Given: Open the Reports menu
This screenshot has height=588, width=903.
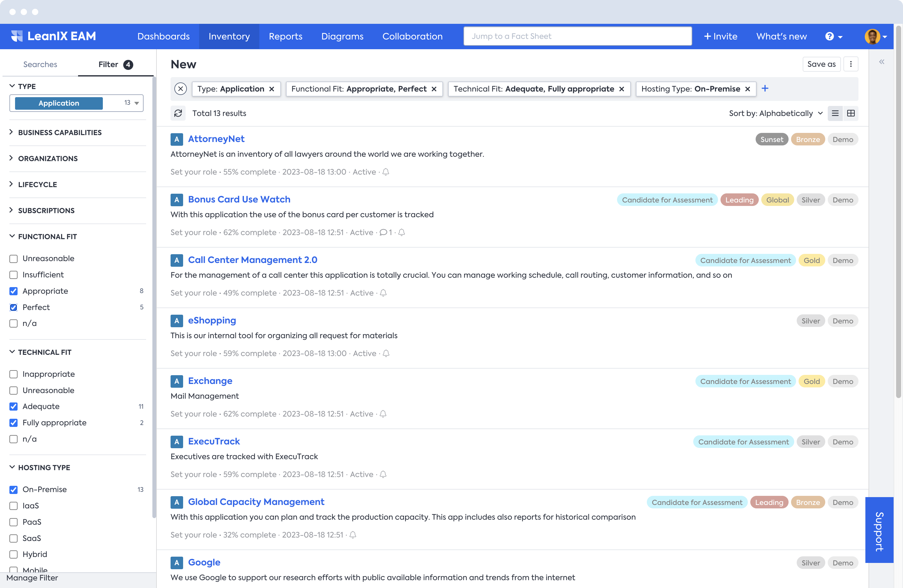Looking at the screenshot, I should click(x=285, y=36).
